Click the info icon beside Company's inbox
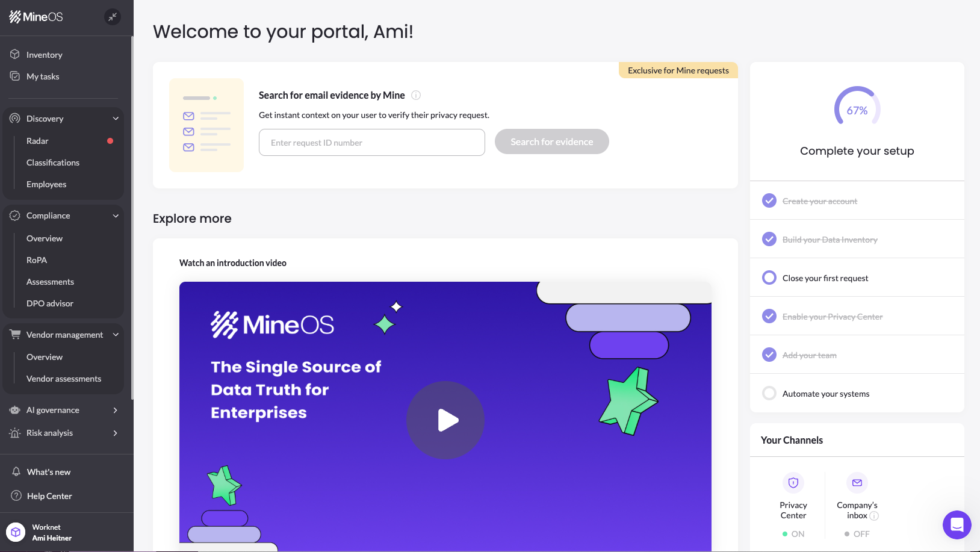Viewport: 980px width, 552px height. pyautogui.click(x=874, y=516)
